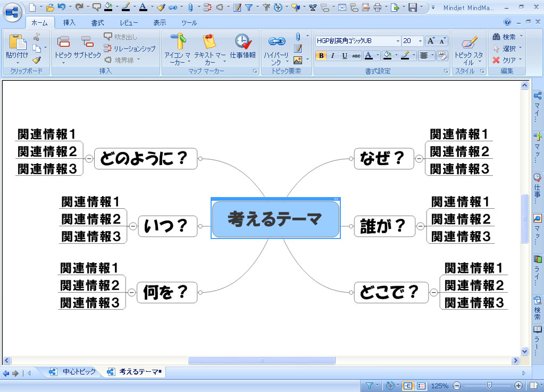This screenshot has height=392, width=544.
Task: Switch to the 挿入 ribbon tab
Action: pos(69,22)
